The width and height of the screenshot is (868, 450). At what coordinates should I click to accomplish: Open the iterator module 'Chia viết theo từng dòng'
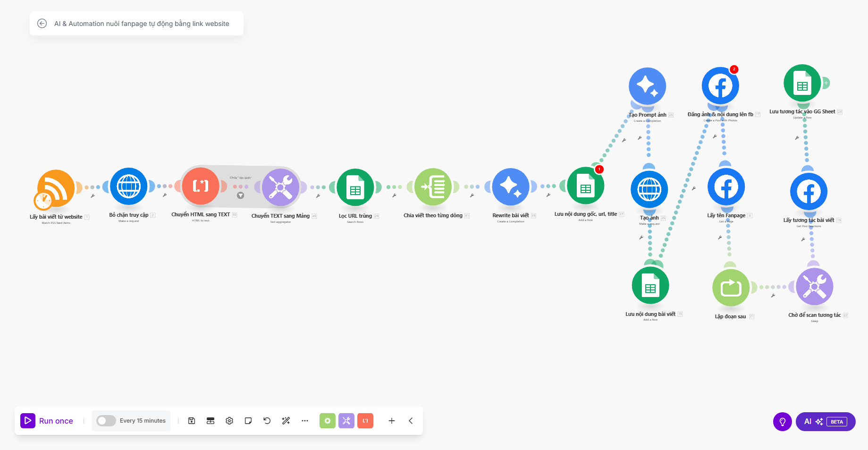[x=433, y=187]
